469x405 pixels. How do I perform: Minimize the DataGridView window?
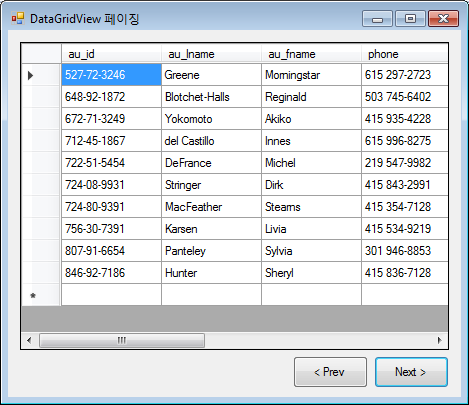[x=378, y=18]
